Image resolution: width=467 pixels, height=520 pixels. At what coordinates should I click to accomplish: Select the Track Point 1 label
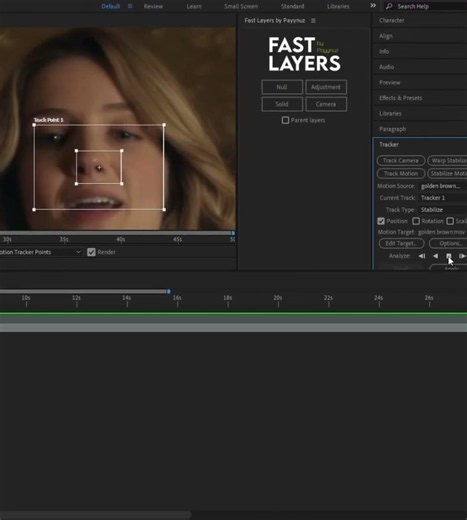(x=49, y=120)
